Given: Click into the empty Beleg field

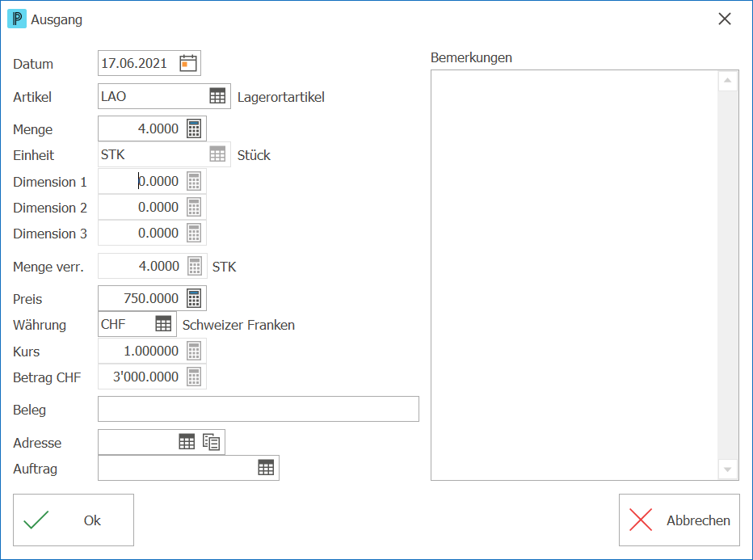Looking at the screenshot, I should pyautogui.click(x=259, y=409).
